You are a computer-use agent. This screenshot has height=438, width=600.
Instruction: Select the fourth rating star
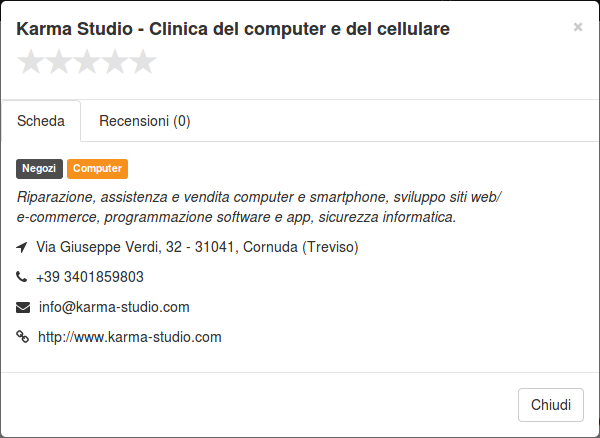[115, 62]
